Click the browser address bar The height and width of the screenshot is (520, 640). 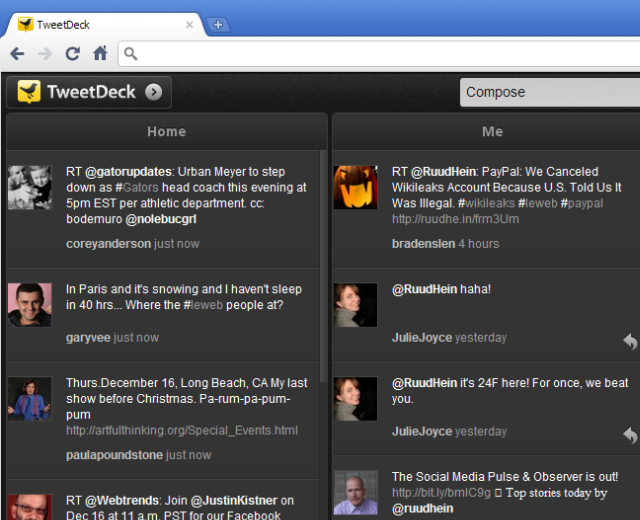(380, 53)
